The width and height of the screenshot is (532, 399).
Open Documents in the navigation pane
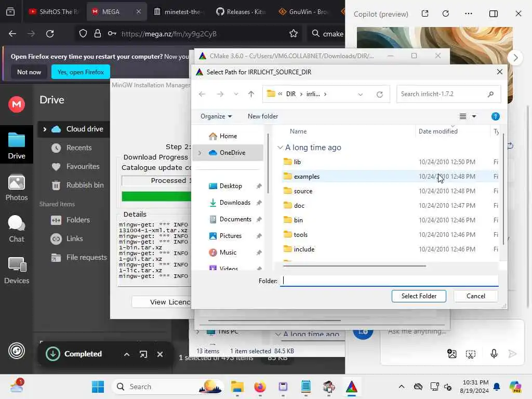(x=234, y=219)
